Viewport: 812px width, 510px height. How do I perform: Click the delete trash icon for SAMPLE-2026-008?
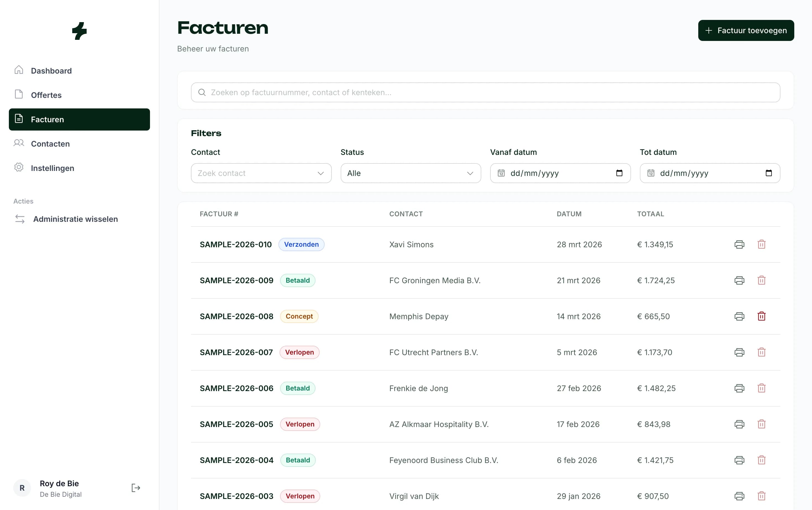coord(762,316)
